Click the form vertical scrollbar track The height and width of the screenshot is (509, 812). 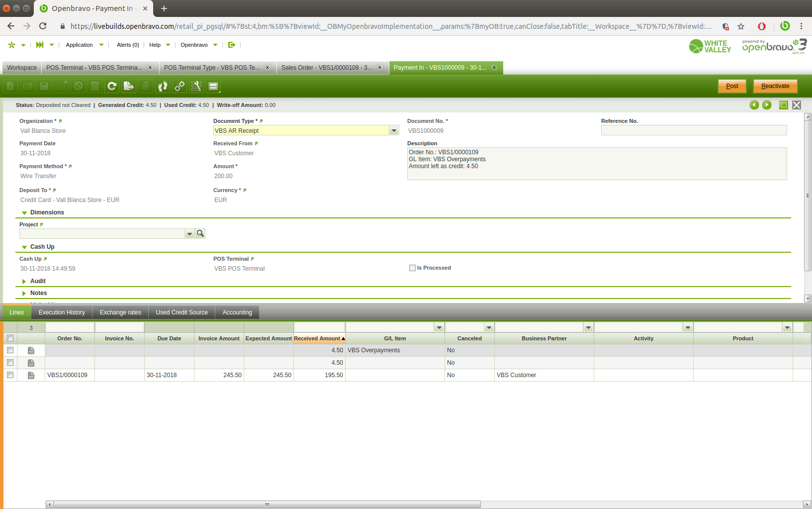click(x=808, y=208)
